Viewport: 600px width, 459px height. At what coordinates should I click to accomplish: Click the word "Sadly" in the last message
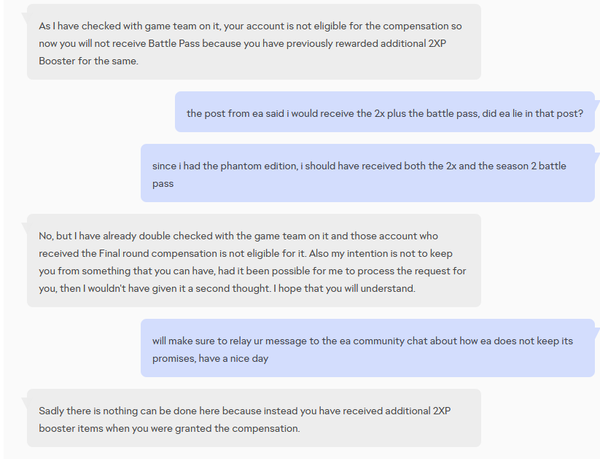point(54,410)
